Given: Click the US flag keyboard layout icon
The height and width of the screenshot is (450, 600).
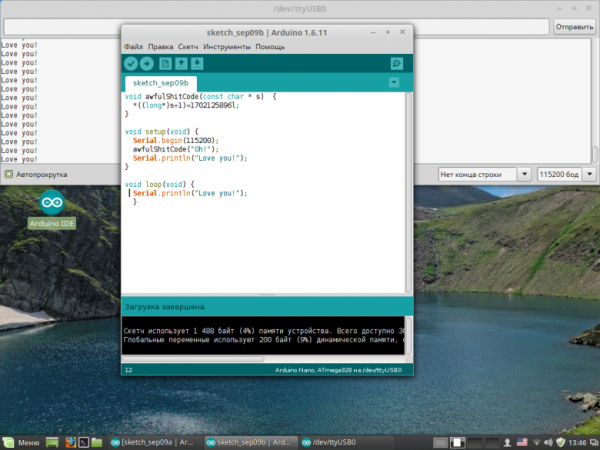Looking at the screenshot, I should pos(522,443).
